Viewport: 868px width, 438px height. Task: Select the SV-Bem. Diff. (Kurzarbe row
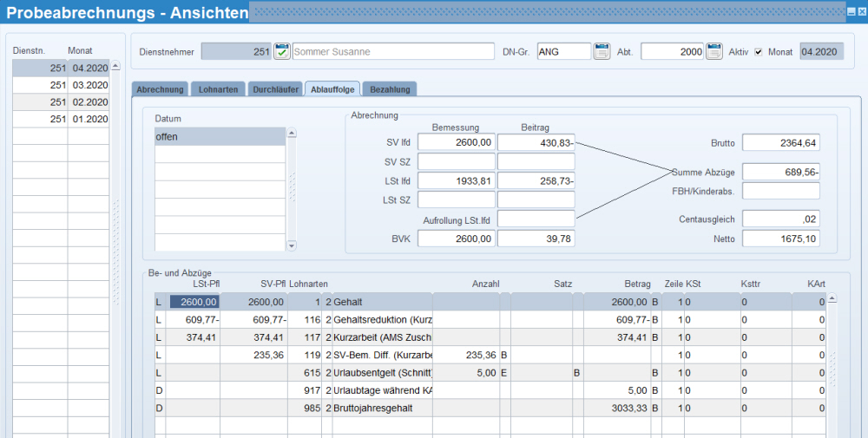[x=490, y=355]
